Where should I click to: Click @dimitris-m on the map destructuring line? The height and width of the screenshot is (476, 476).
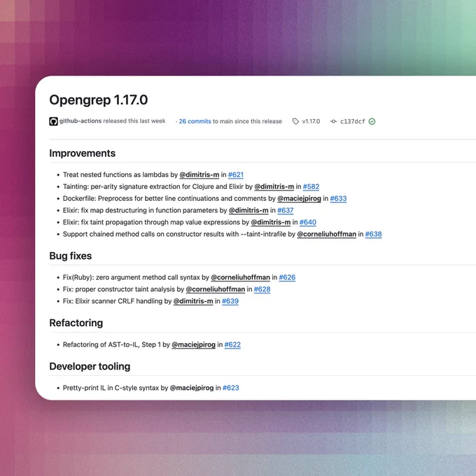(x=248, y=210)
